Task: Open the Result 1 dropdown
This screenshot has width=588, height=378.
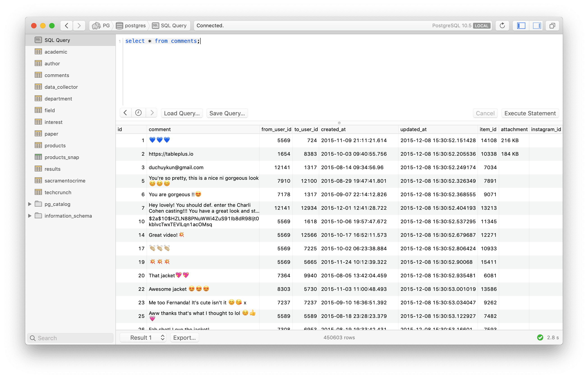Action: 143,338
